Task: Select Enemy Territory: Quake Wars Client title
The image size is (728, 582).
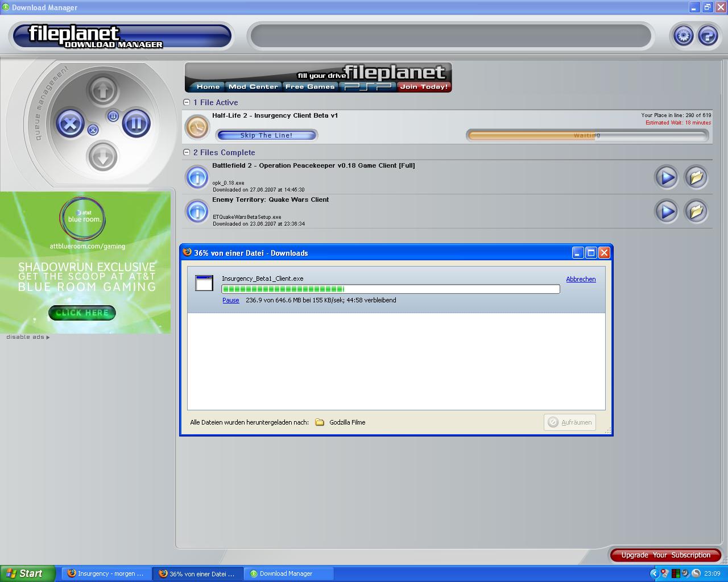Action: pyautogui.click(x=271, y=199)
